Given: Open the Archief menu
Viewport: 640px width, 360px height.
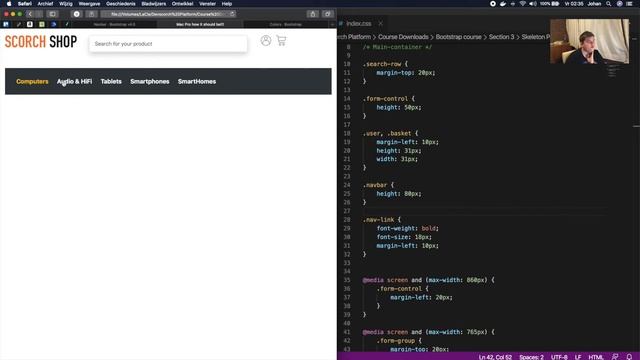Looking at the screenshot, I should tap(45, 4).
